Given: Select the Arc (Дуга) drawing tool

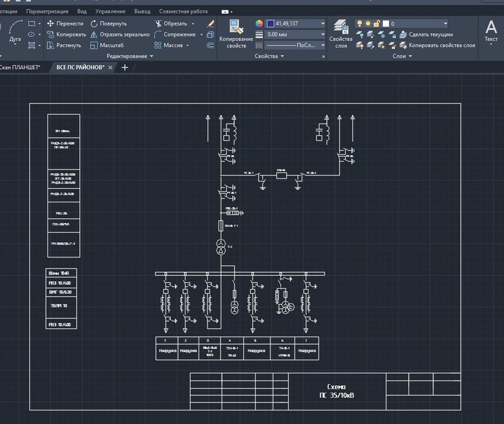Looking at the screenshot, I should tap(15, 31).
